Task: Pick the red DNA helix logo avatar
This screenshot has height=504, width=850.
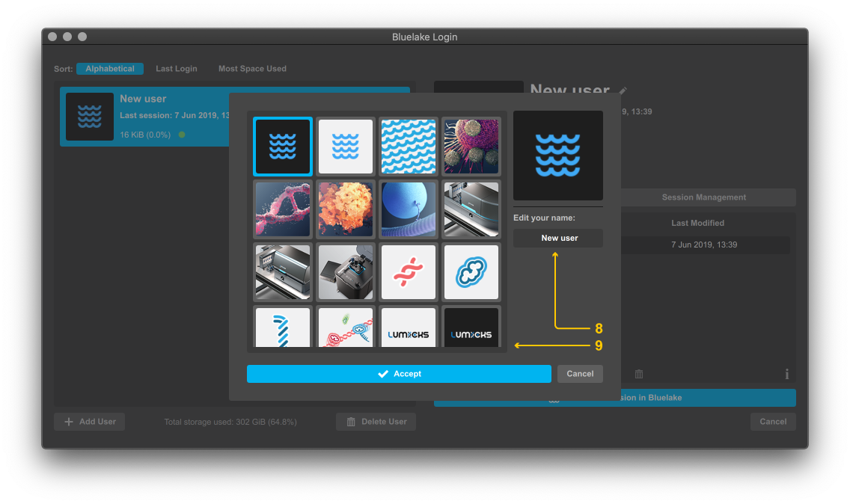Action: 408,272
